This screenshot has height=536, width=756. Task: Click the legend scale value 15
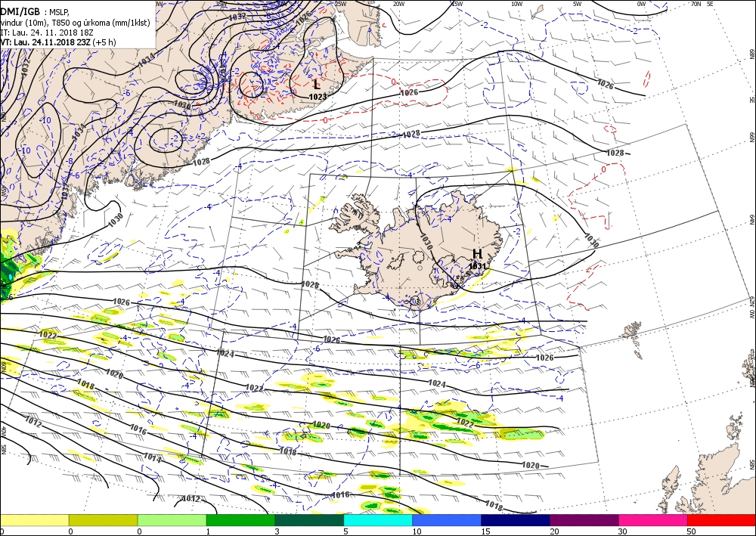click(x=485, y=531)
